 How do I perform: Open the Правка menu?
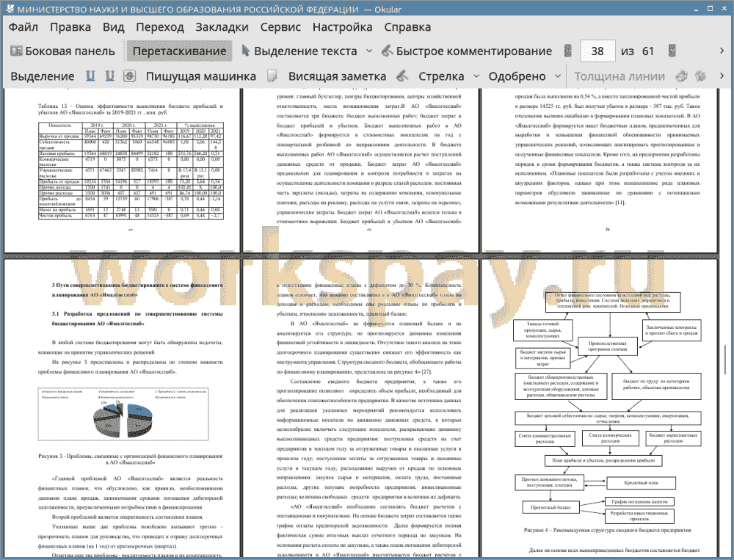(x=70, y=27)
